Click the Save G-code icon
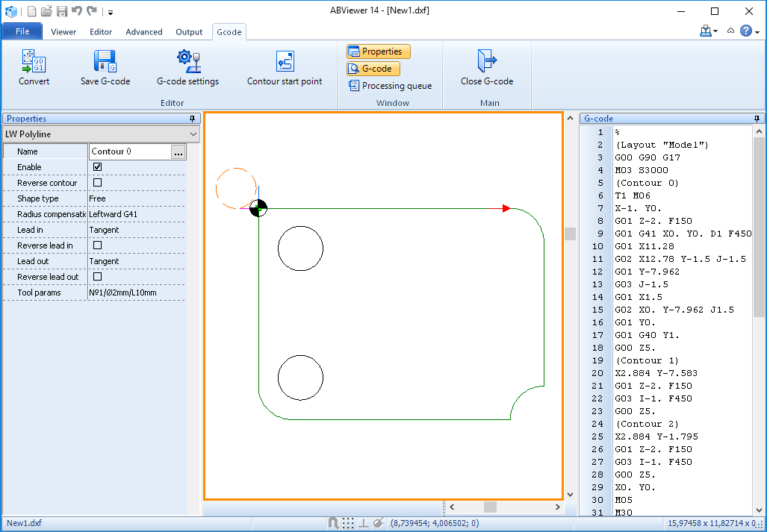The width and height of the screenshot is (767, 532). [x=105, y=61]
